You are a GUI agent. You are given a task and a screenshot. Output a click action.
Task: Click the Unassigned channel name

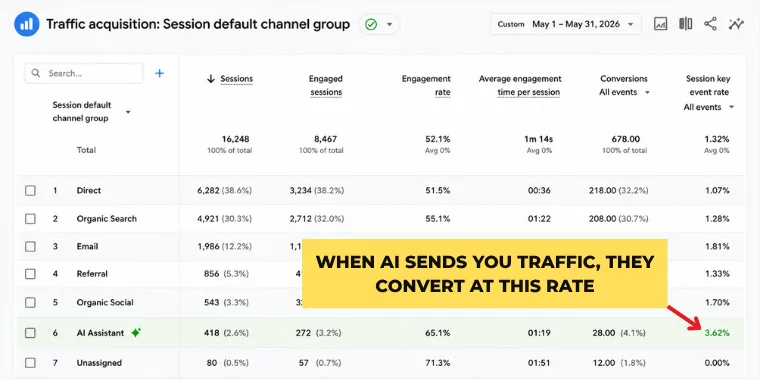point(99,363)
